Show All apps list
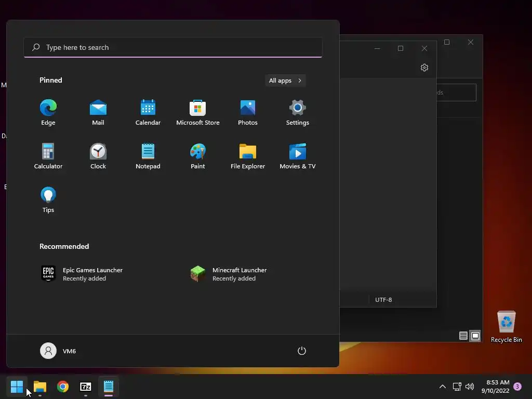The width and height of the screenshot is (532, 399). [285, 81]
